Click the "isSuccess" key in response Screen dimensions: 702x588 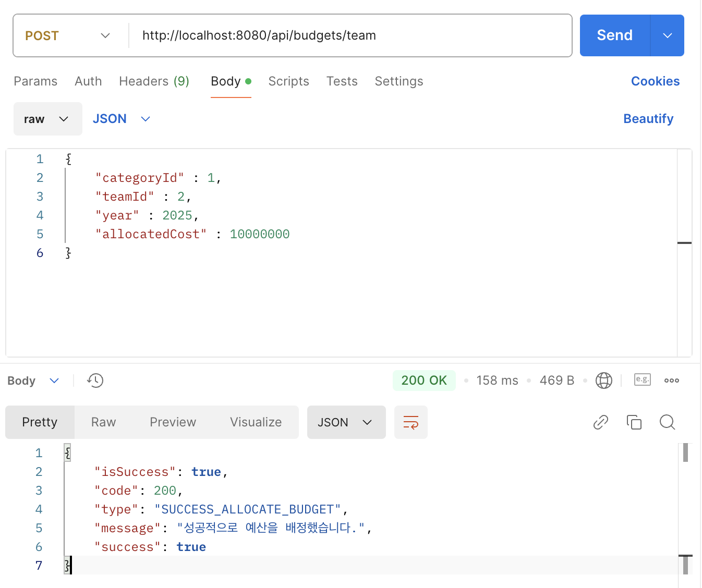coord(135,472)
